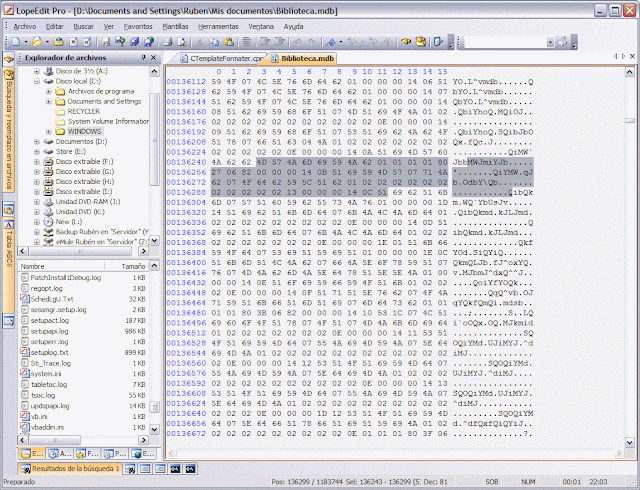Click the New document toolbar icon
The image size is (640, 490).
16,42
